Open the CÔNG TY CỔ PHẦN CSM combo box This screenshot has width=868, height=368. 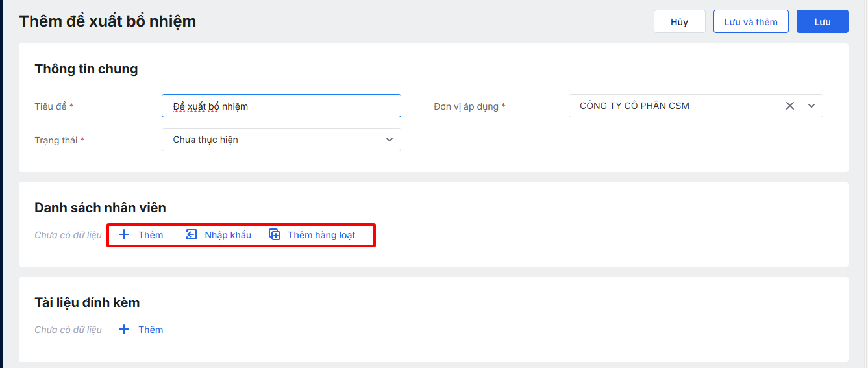[x=675, y=106]
